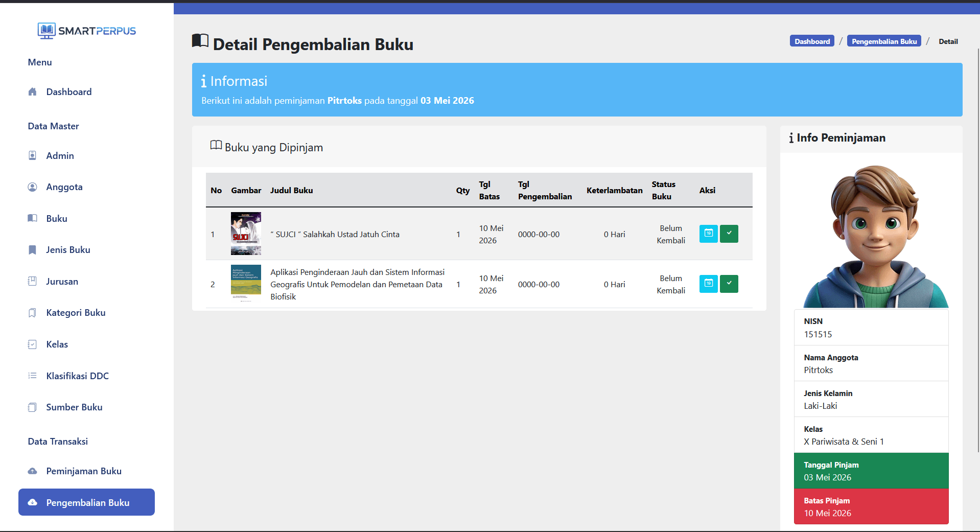Click the title "SUJCI Salahkah Ustad Jatuh Cinta"
Image resolution: width=980 pixels, height=532 pixels.
(335, 234)
